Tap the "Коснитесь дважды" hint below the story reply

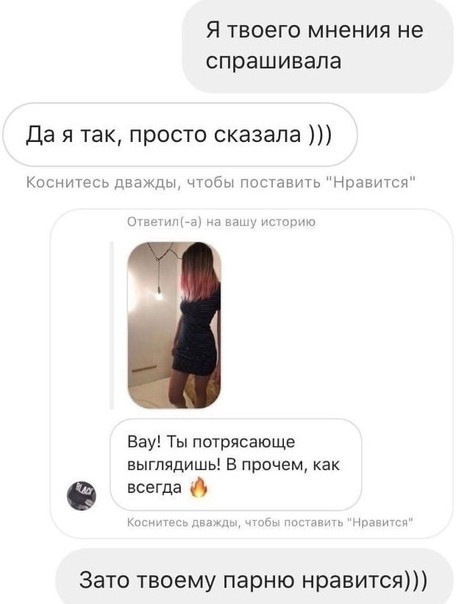[x=270, y=522]
